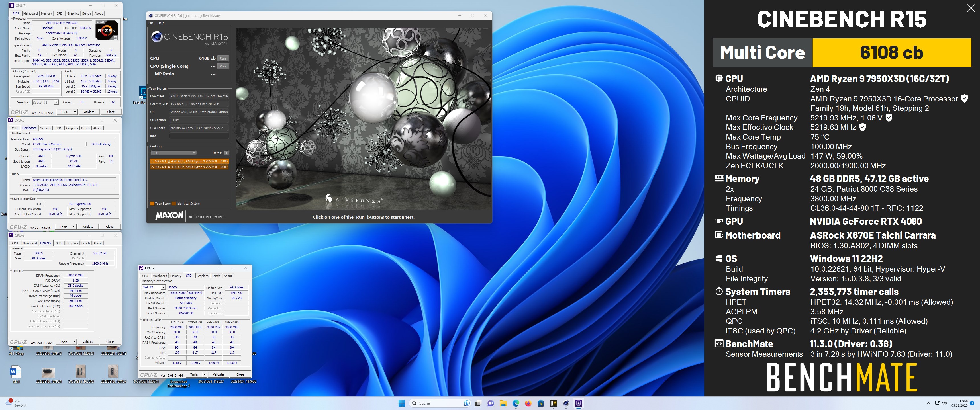Click BenchMate System Timers clock icon
The height and width of the screenshot is (410, 980).
719,291
